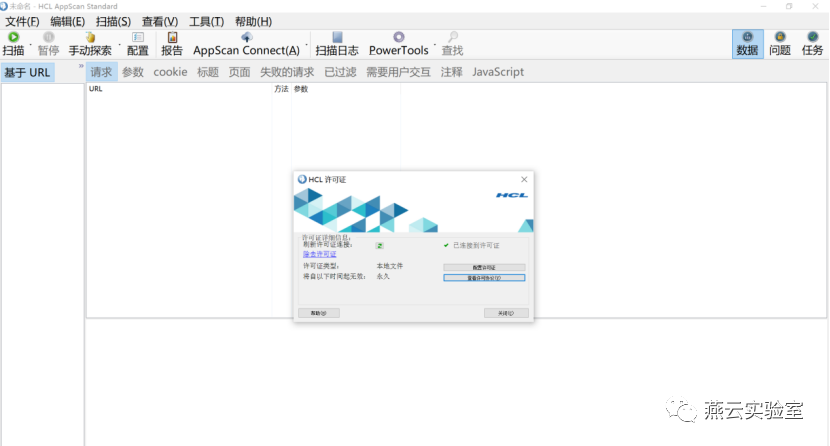This screenshot has height=446, width=830.
Task: Click the 暂停 pause icon
Action: coord(48,37)
